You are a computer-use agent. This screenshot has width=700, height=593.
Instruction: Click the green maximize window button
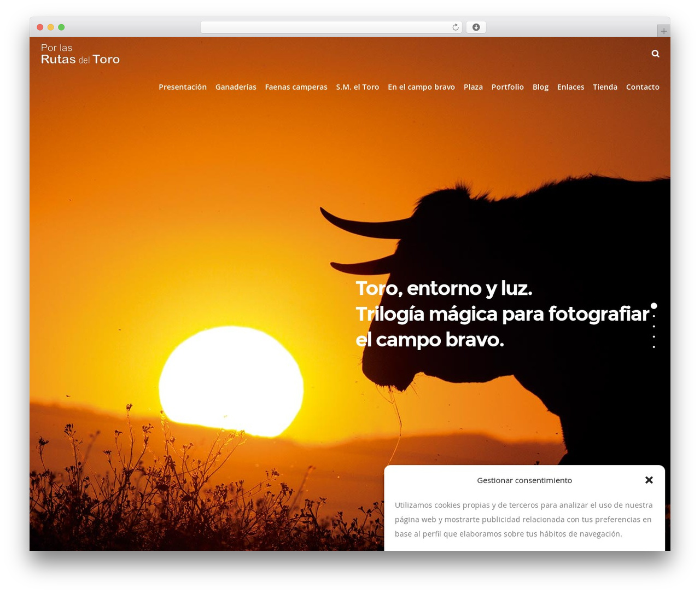coord(61,27)
